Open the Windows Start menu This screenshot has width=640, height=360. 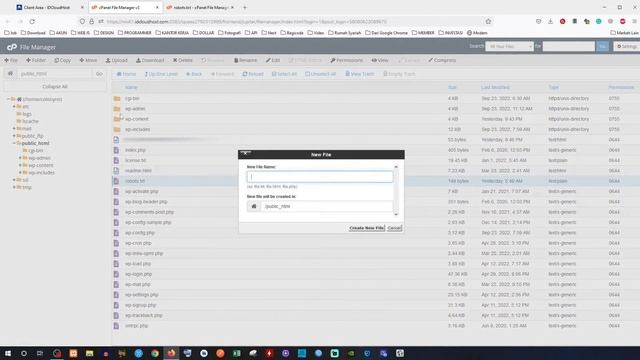(x=8, y=353)
